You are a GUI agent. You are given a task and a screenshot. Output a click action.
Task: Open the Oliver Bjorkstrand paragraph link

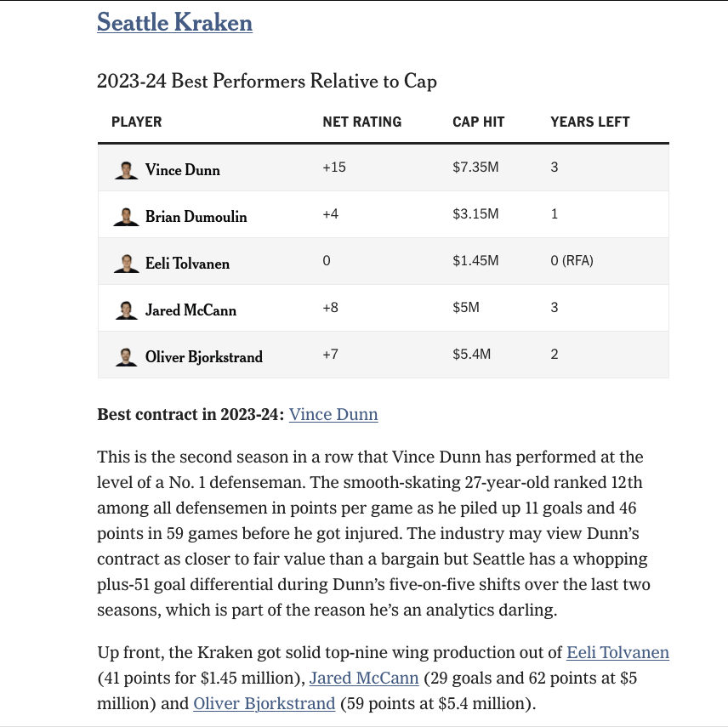pos(264,704)
